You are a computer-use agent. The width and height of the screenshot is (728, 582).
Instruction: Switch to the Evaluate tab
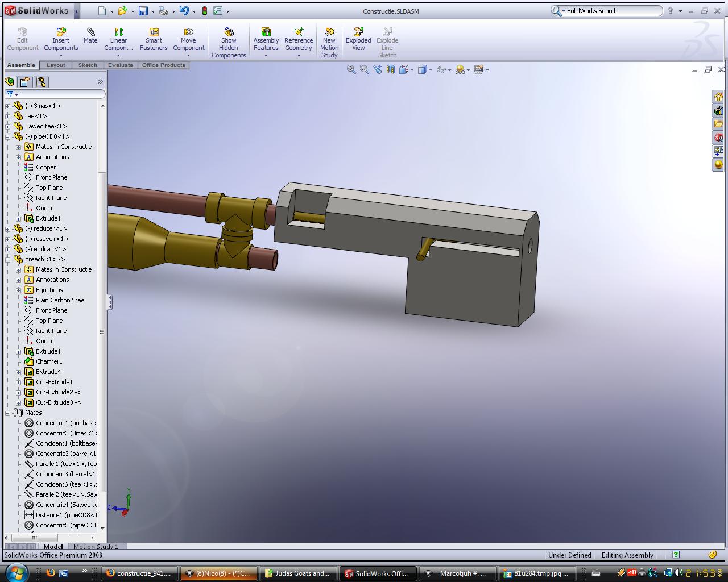coord(121,65)
